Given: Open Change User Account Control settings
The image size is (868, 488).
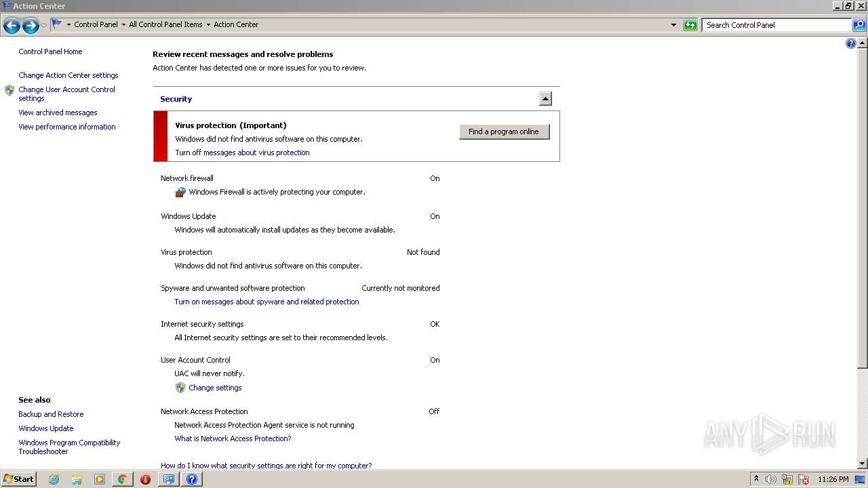Looking at the screenshot, I should pos(66,94).
